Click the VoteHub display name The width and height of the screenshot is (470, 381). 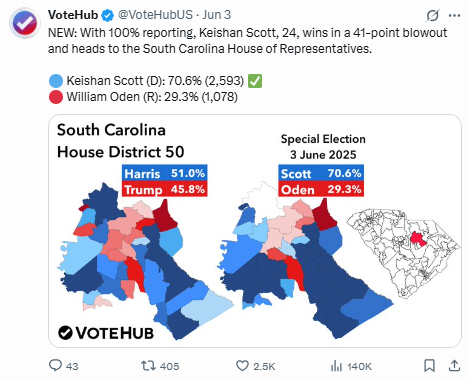(x=73, y=15)
